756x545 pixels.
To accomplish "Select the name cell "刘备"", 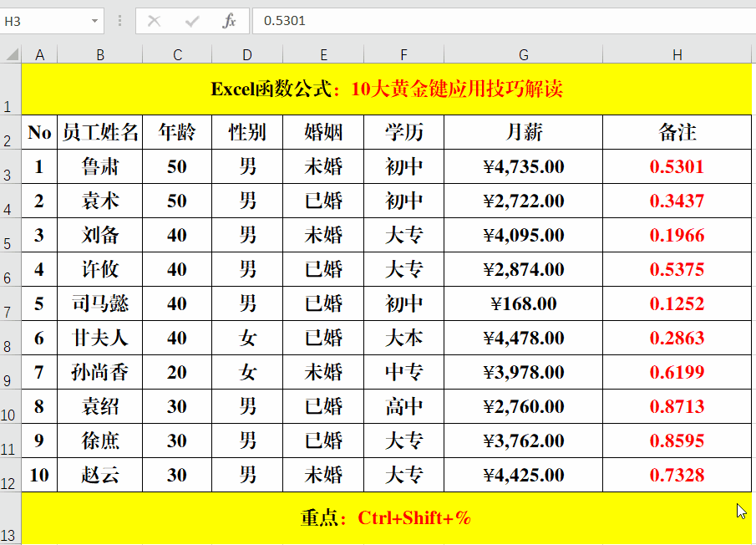I will (x=99, y=235).
